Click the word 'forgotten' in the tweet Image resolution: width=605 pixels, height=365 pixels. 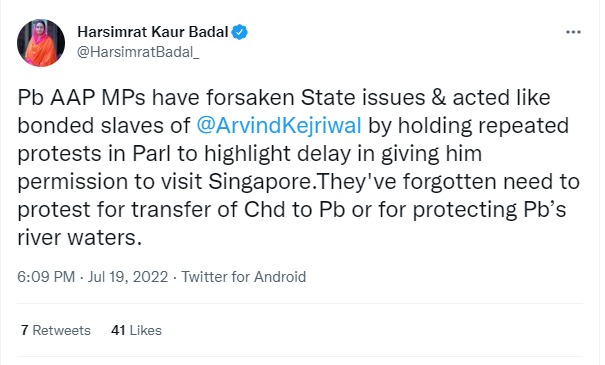450,181
